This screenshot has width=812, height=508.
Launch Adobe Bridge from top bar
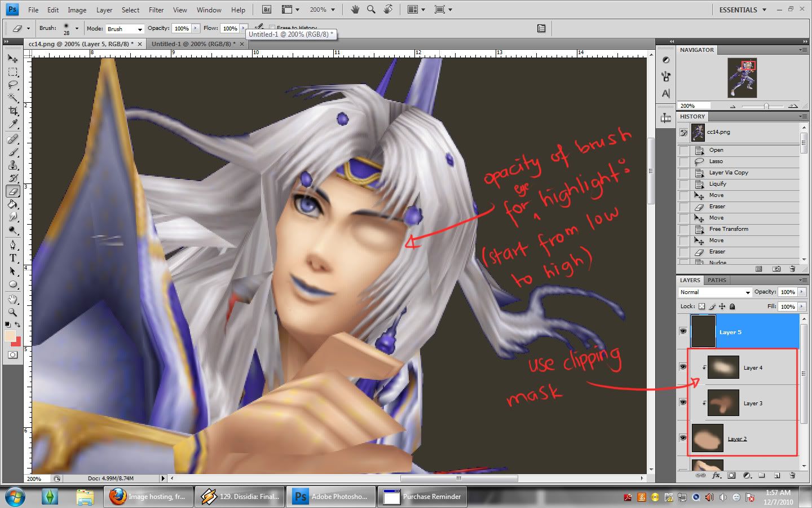click(267, 10)
